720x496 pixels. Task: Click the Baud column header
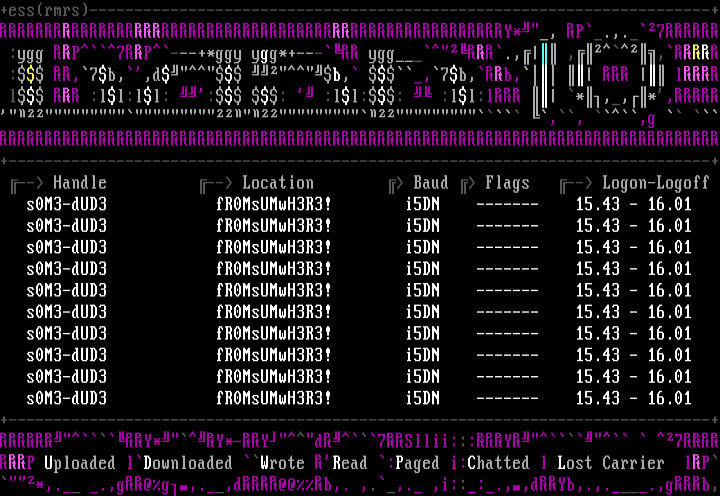tap(431, 183)
